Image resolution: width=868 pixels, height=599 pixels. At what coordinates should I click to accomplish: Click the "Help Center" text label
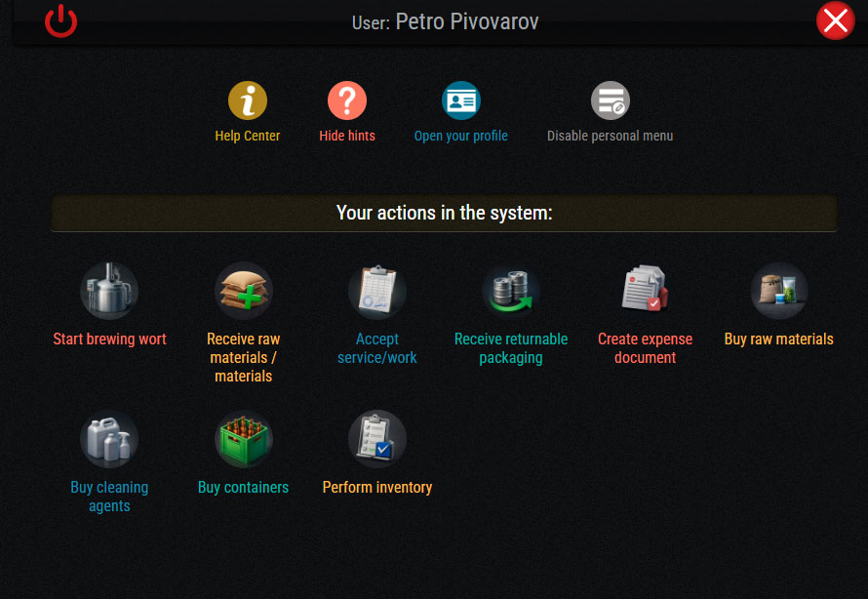(x=248, y=136)
